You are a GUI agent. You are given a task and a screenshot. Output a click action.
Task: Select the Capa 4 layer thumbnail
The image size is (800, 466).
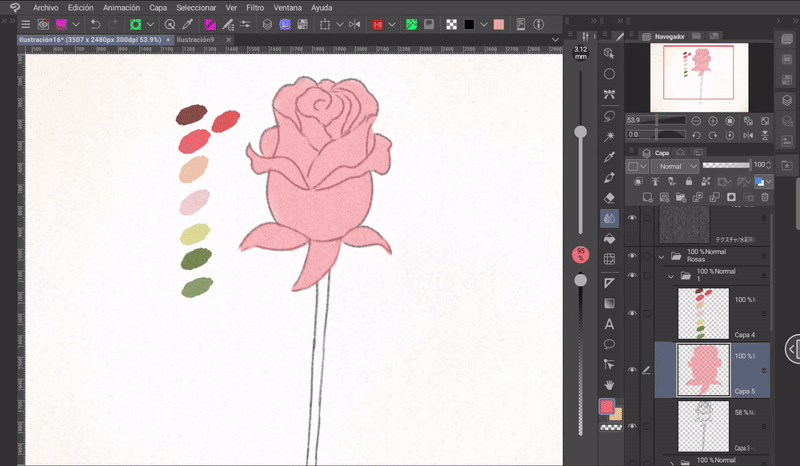(702, 313)
